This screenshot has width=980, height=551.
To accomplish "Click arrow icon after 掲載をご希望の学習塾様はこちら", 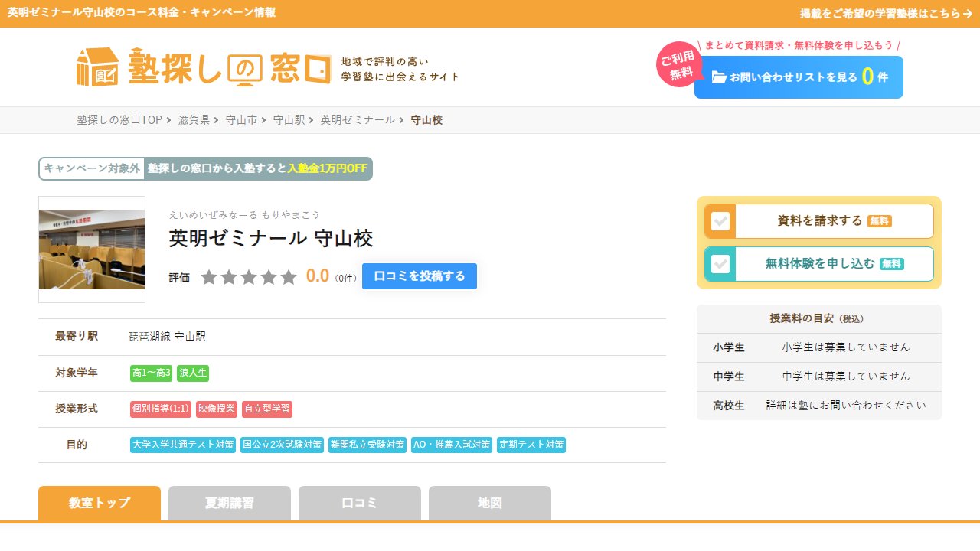I will [968, 14].
